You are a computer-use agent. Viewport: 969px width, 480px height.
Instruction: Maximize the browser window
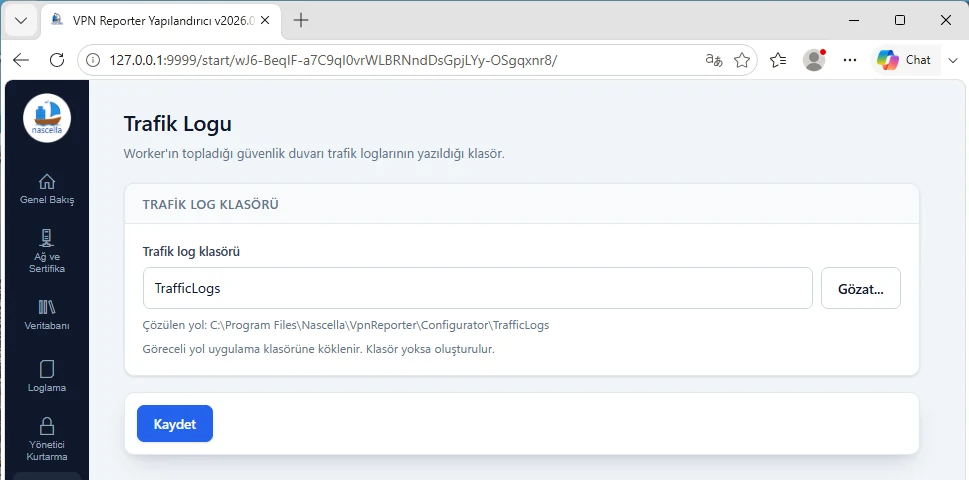pos(900,20)
